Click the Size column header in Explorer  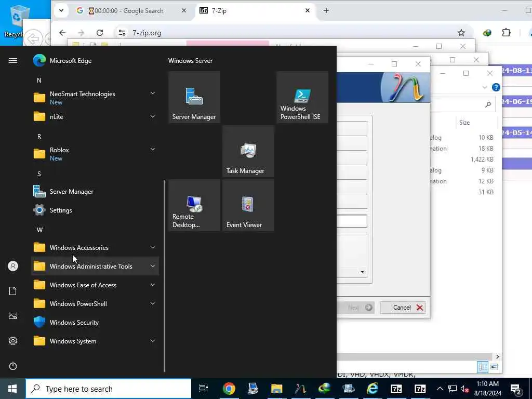(x=464, y=123)
